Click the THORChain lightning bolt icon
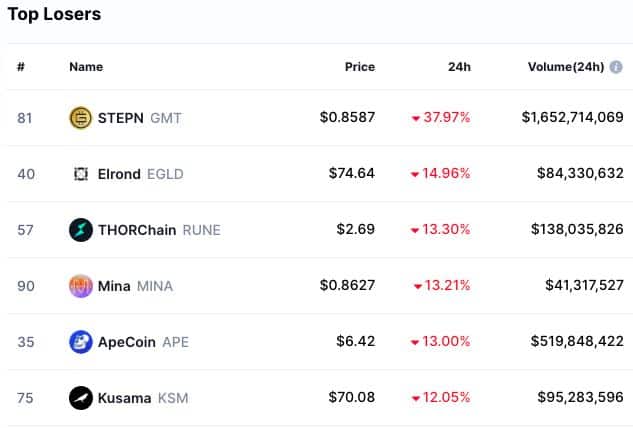The image size is (633, 428). click(x=81, y=230)
